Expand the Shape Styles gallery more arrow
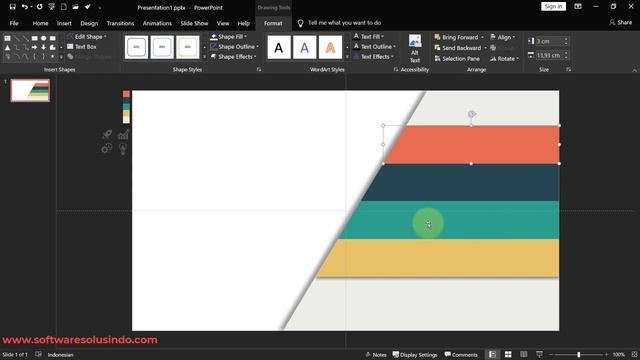Viewport: 640px width, 360px height. pos(204,56)
